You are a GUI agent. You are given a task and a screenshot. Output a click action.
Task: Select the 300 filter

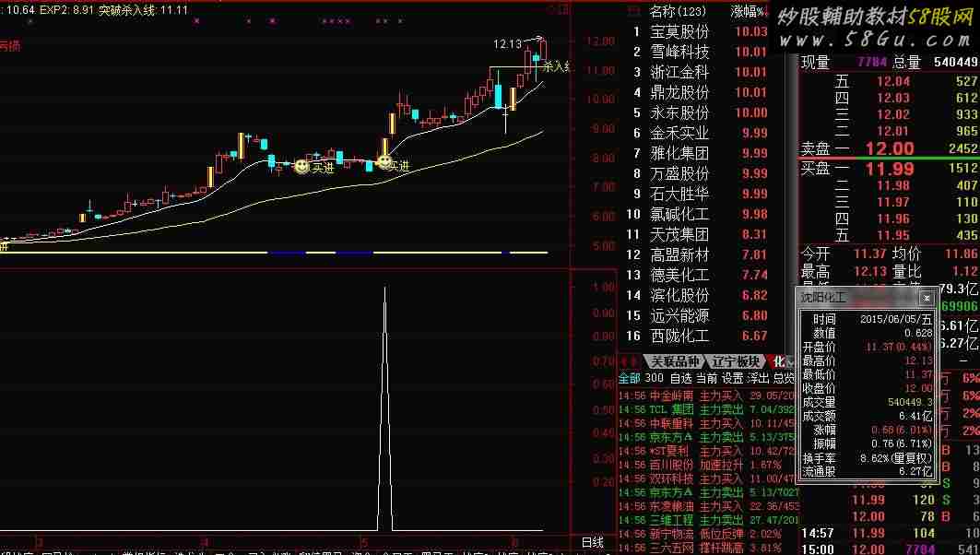(655, 378)
